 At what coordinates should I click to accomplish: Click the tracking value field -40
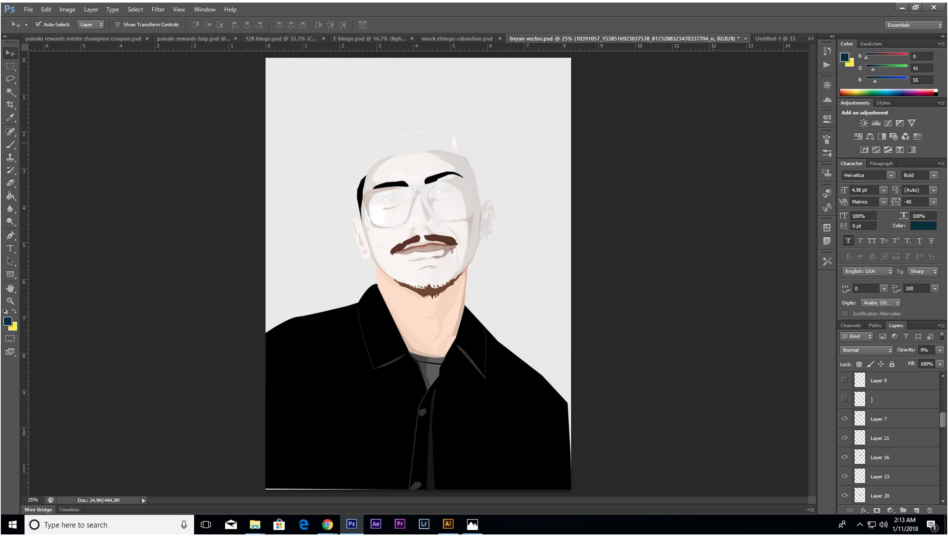coord(916,202)
